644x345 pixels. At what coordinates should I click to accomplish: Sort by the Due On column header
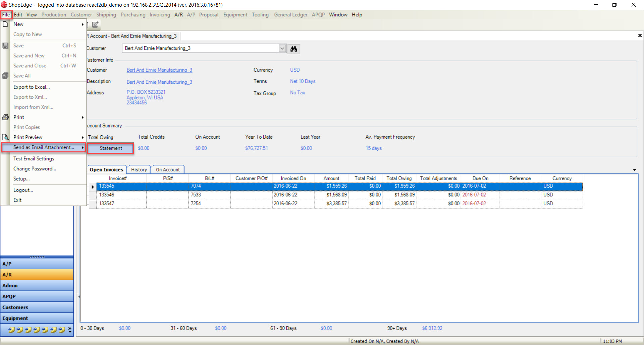point(480,179)
